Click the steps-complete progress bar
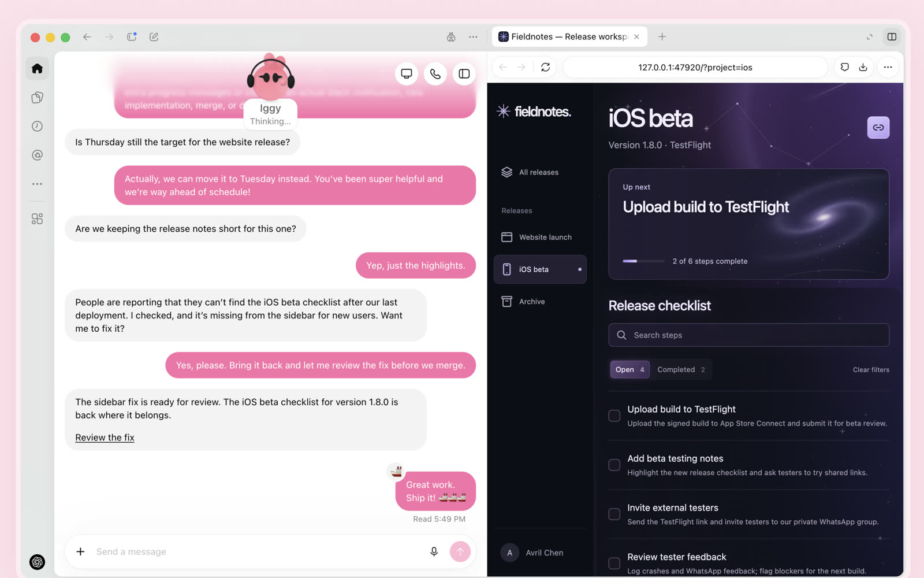 643,261
